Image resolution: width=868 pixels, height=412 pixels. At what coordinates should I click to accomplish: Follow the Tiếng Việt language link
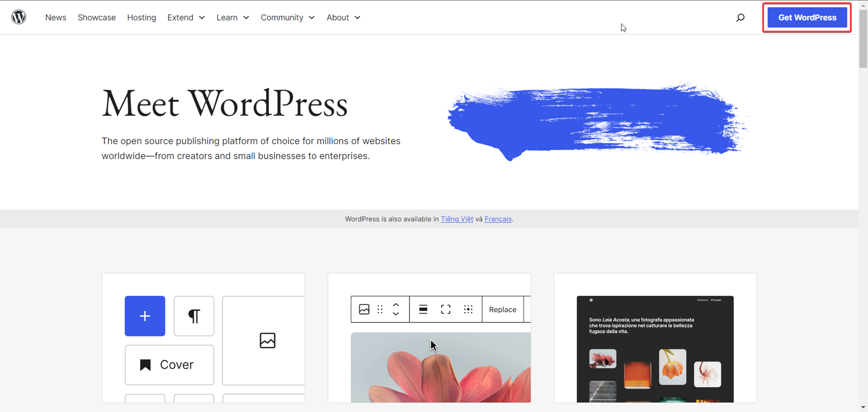pyautogui.click(x=457, y=219)
